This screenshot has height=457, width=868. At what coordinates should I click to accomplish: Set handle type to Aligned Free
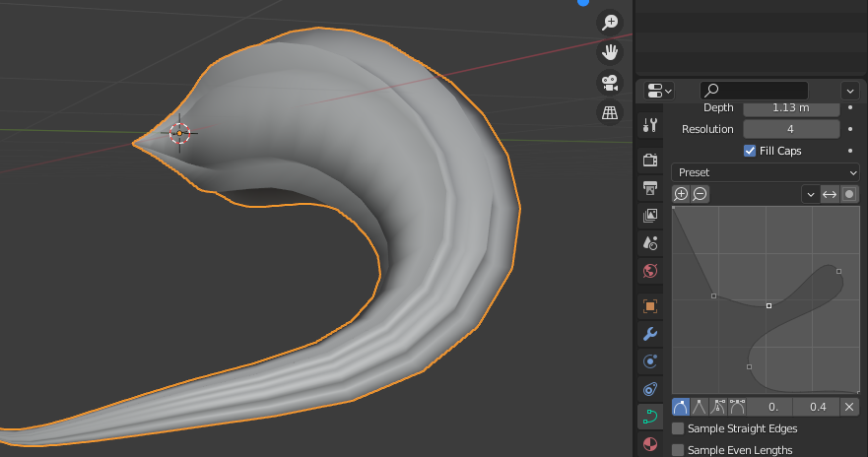tap(737, 407)
